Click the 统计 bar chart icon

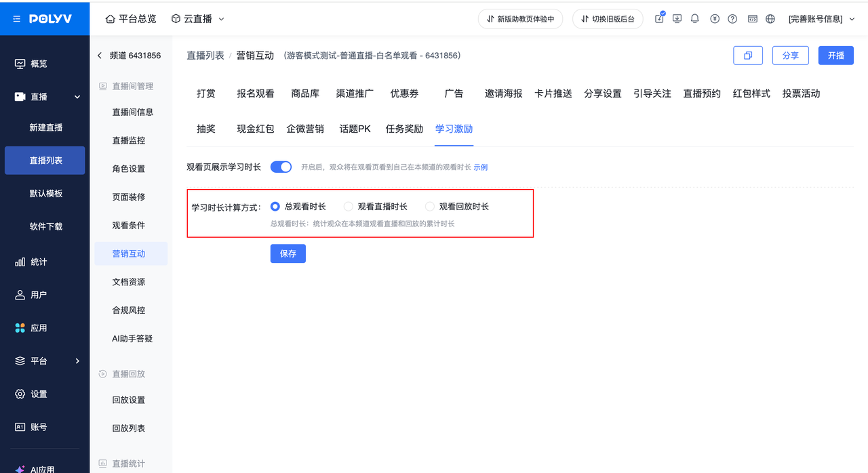(x=20, y=262)
